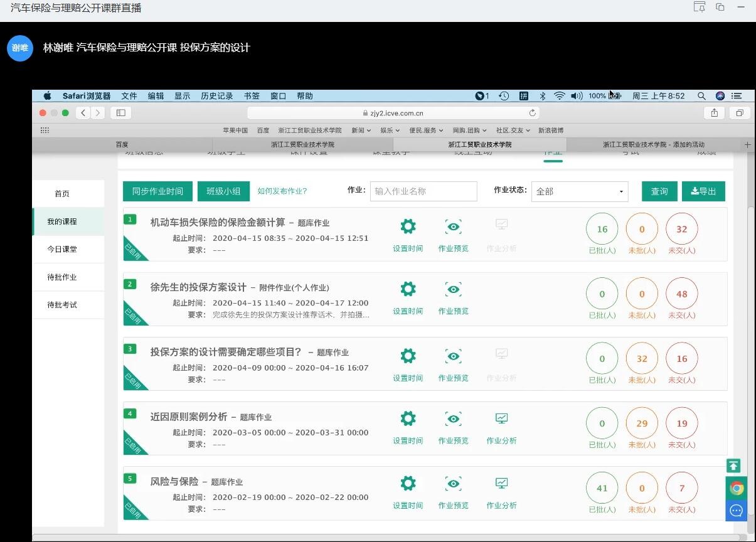
Task: Open time settings gear for 徐先生的投保方案设计
Action: click(x=408, y=289)
